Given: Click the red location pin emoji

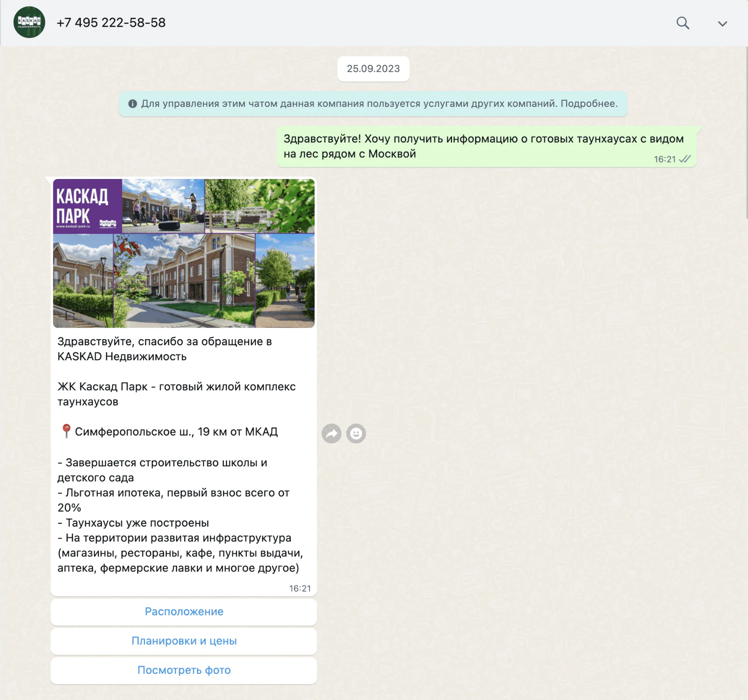Looking at the screenshot, I should [66, 431].
